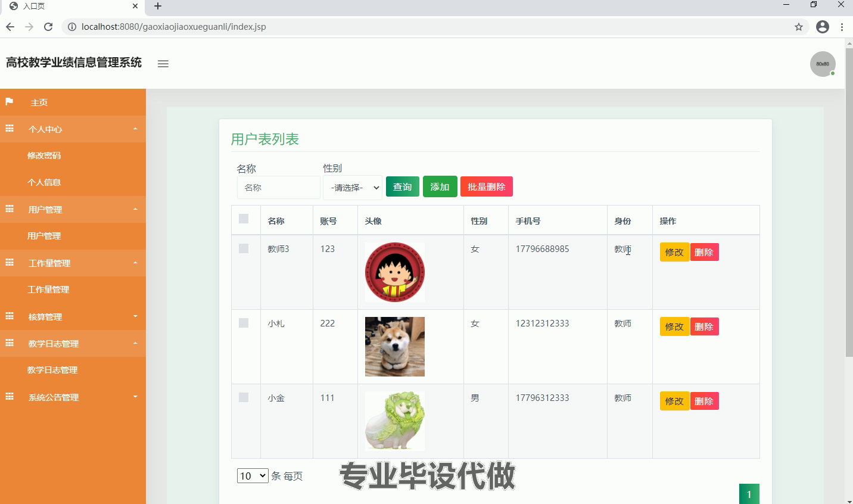Open the user avatar in header
853x504 pixels.
(x=823, y=64)
